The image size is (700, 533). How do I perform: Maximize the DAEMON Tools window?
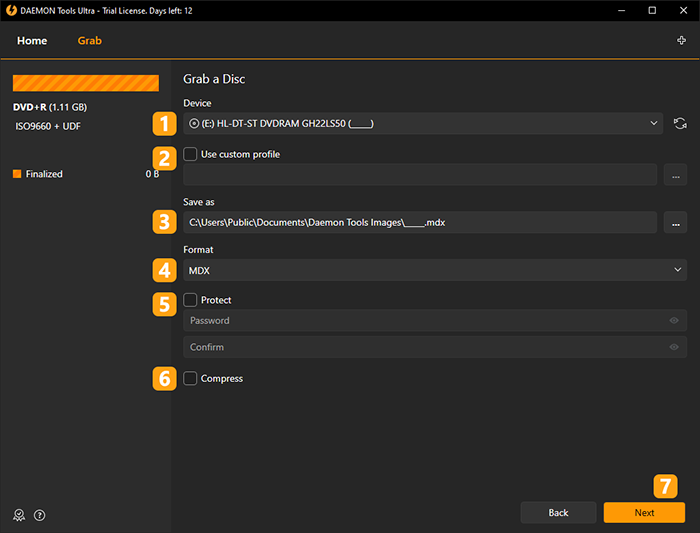click(652, 10)
